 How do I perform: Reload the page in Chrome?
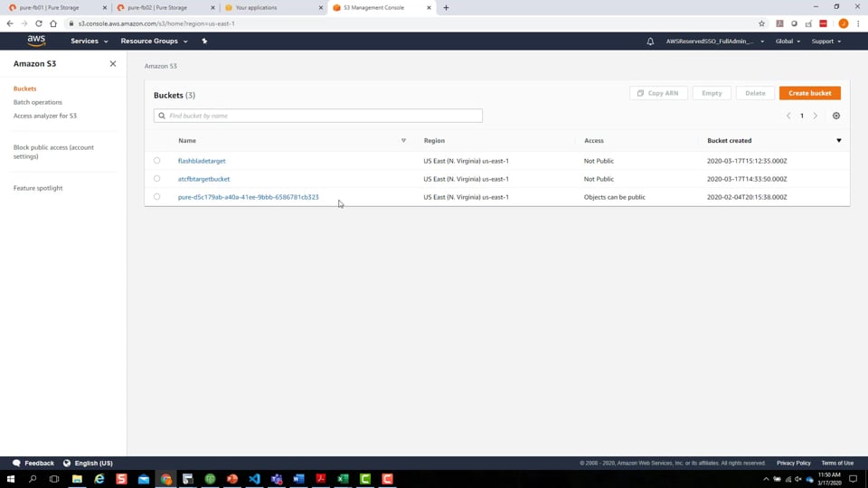click(39, 23)
